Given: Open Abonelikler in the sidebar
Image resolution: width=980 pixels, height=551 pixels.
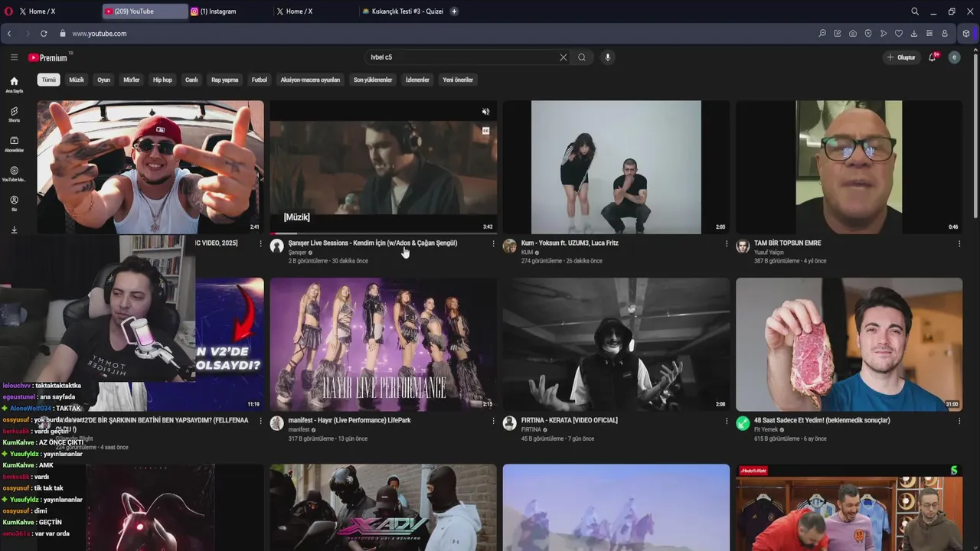Looking at the screenshot, I should point(14,145).
